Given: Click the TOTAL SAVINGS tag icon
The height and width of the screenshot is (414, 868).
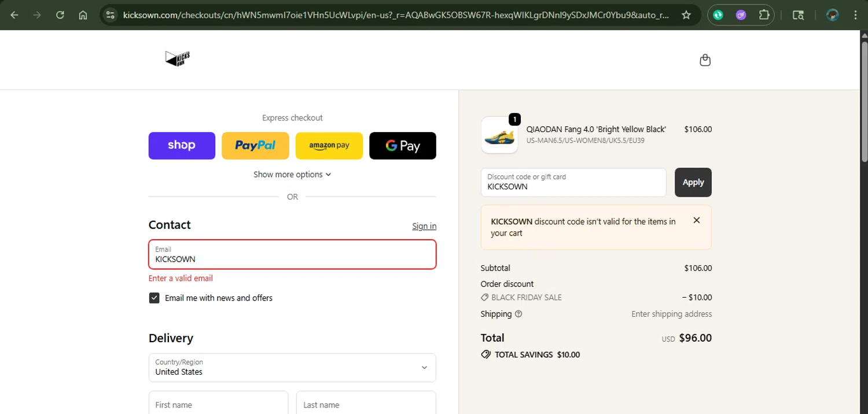Looking at the screenshot, I should click(486, 354).
